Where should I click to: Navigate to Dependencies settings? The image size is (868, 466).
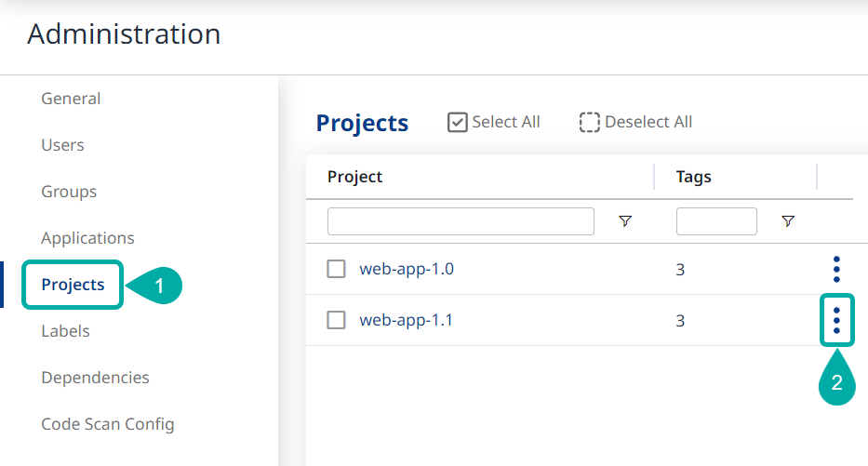point(95,378)
